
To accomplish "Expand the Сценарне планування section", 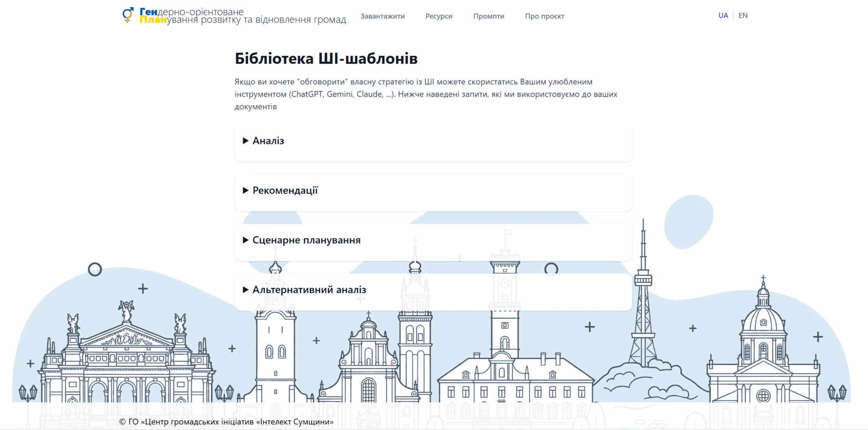I will click(306, 240).
